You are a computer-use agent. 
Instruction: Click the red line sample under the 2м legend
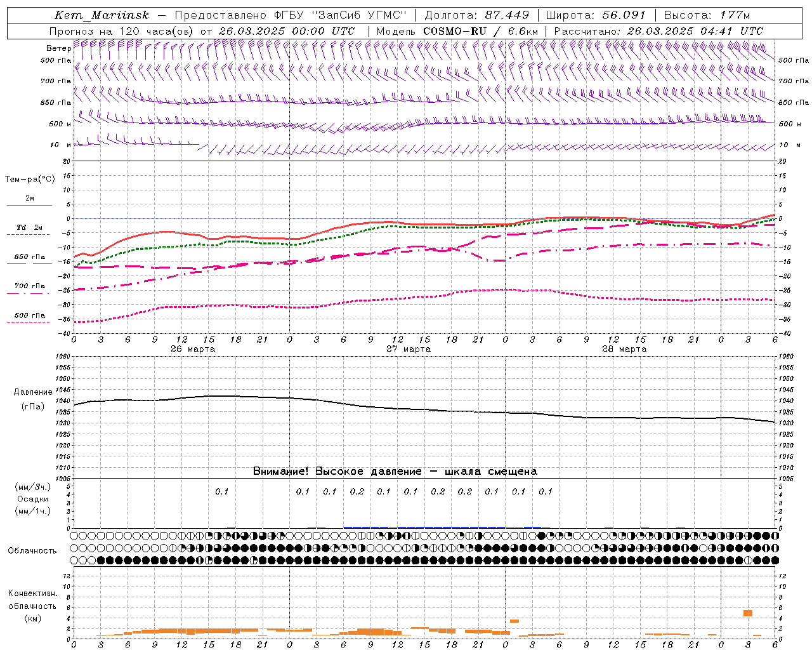point(29,206)
